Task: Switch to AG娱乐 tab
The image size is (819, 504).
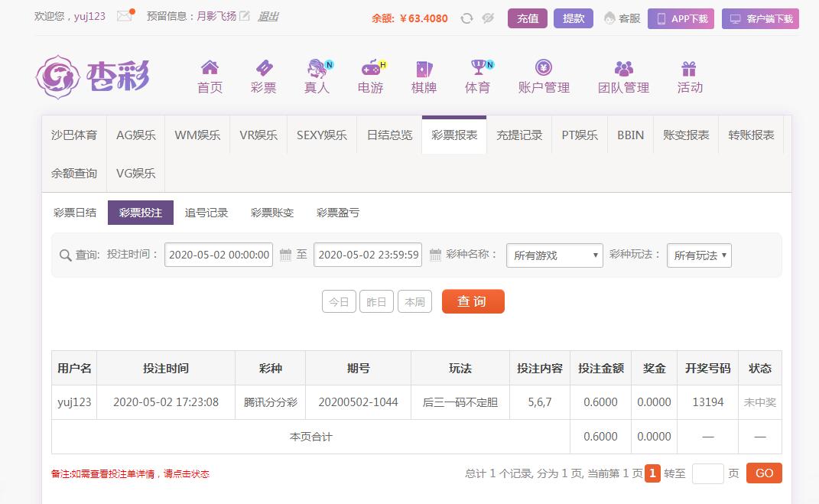Action: [x=136, y=135]
